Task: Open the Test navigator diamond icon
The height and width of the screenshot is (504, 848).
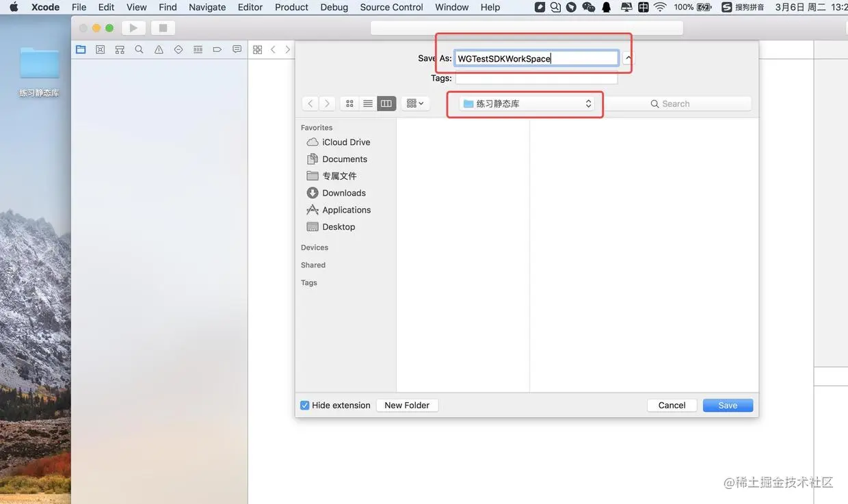Action: [x=178, y=49]
